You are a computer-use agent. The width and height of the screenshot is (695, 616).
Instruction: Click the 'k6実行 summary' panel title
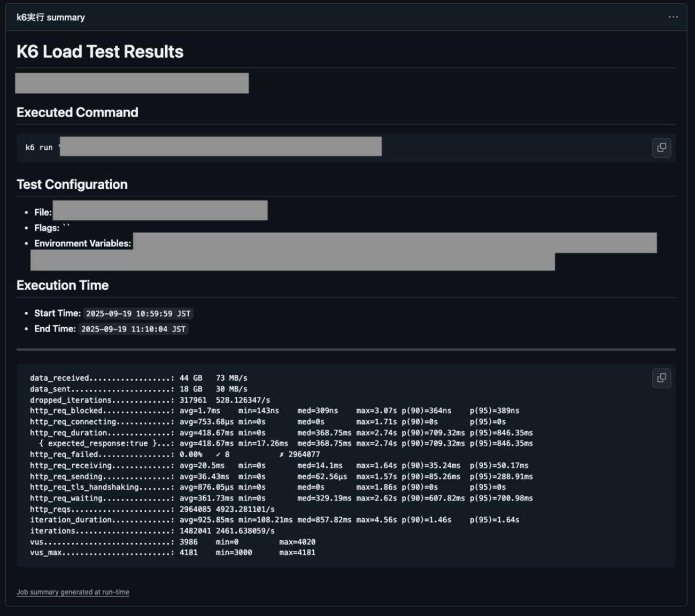tap(51, 17)
